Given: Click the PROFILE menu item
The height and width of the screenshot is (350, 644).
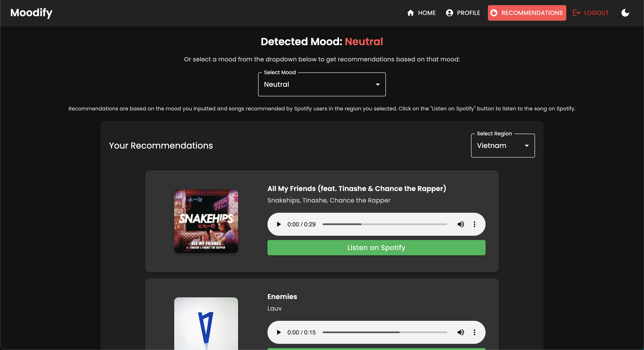Looking at the screenshot, I should click(x=463, y=13).
